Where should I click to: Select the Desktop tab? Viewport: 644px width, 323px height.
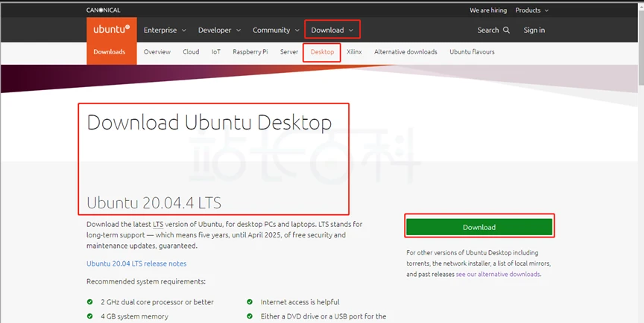pos(322,52)
